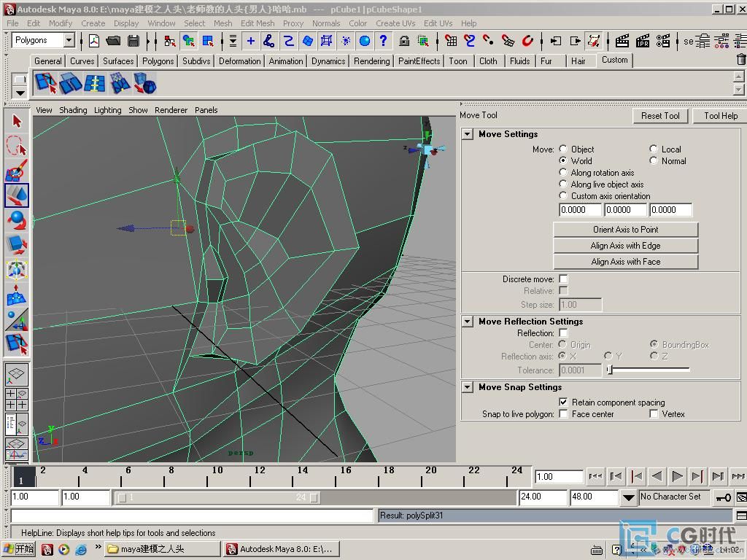This screenshot has width=747, height=560.
Task: Open the shelf menu arrow button
Action: tap(20, 93)
